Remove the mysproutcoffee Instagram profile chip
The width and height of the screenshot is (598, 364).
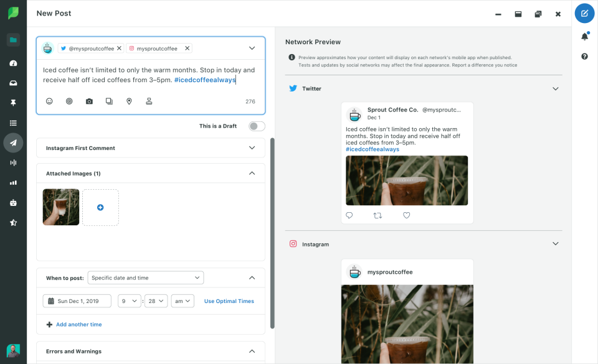[187, 48]
